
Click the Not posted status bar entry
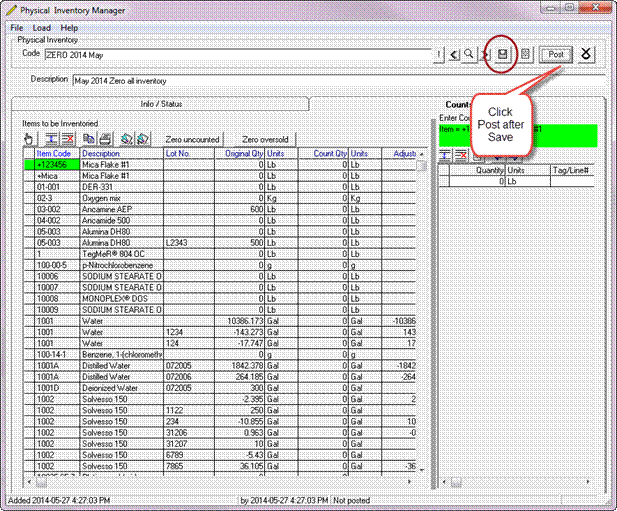click(351, 500)
